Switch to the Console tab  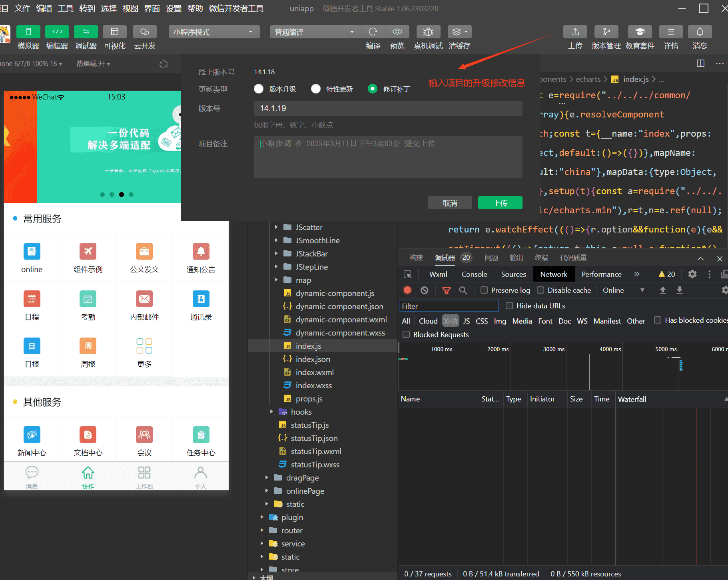[474, 274]
